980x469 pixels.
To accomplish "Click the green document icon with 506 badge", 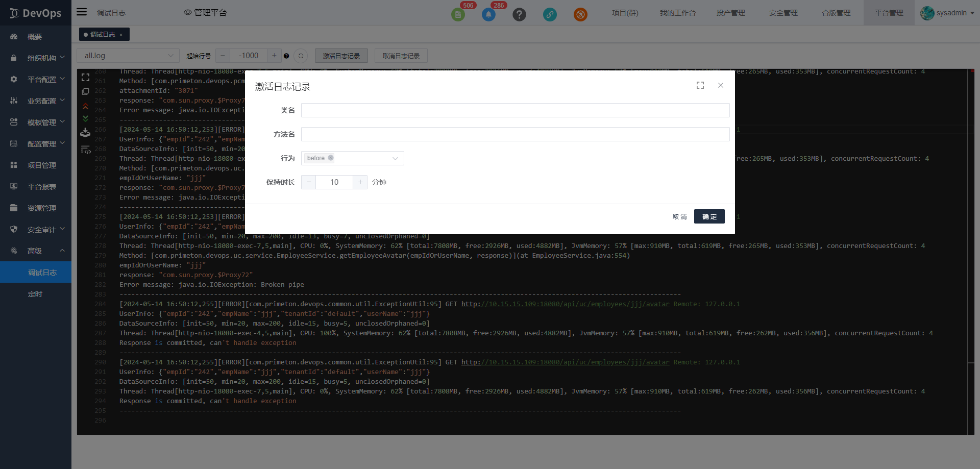I will click(x=458, y=14).
